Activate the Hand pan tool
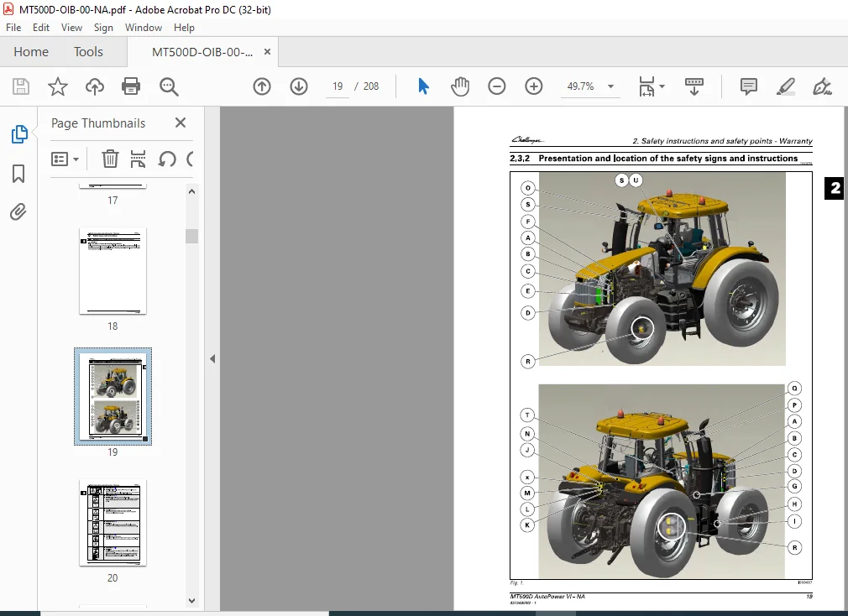This screenshot has height=616, width=848. coord(460,86)
